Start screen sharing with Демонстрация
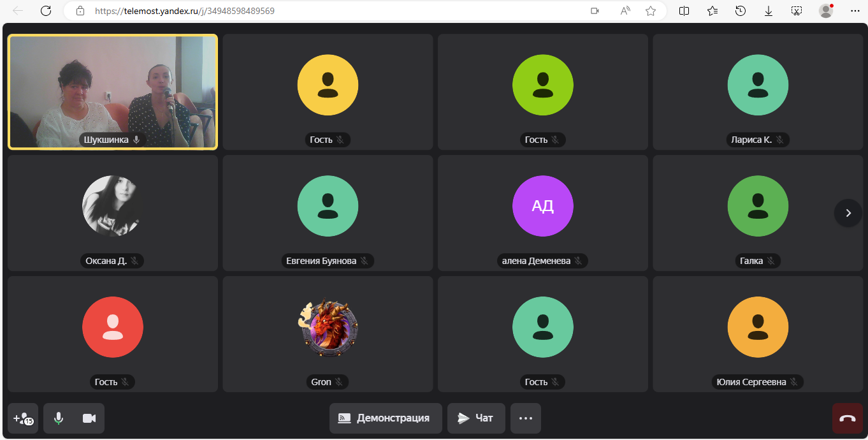 386,418
